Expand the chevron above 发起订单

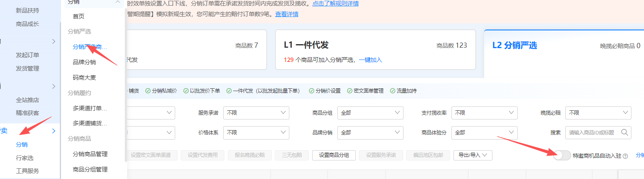[54, 41]
